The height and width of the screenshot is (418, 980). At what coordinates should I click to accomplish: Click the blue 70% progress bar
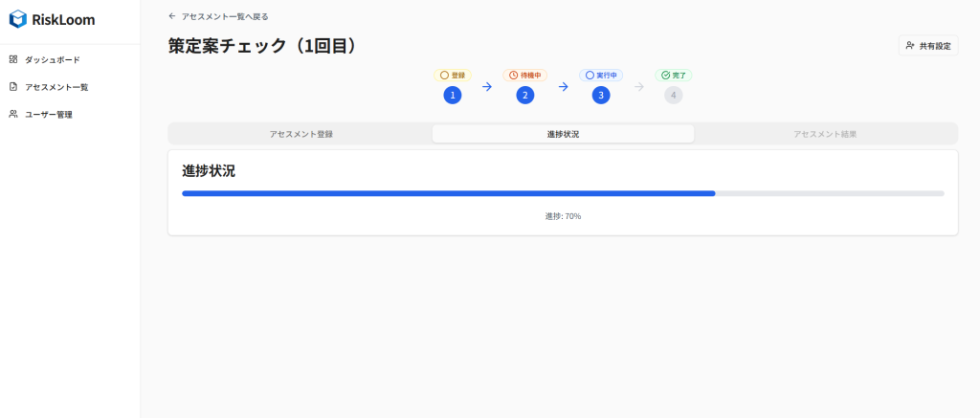pos(448,193)
